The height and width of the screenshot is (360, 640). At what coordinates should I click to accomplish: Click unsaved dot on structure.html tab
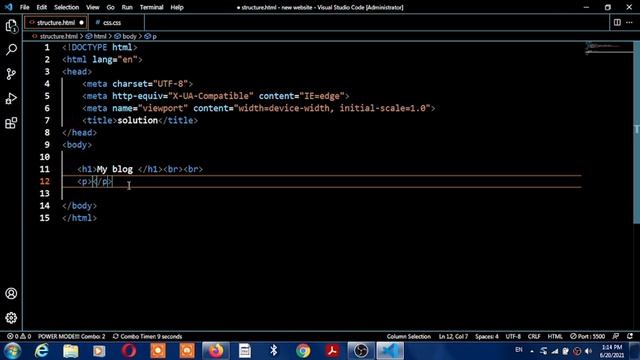pyautogui.click(x=82, y=22)
